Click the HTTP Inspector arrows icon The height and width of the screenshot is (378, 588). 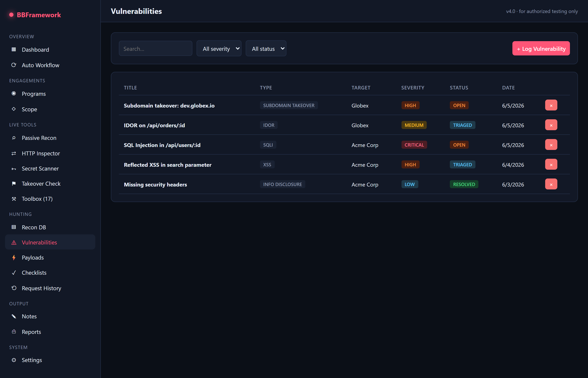pos(14,153)
